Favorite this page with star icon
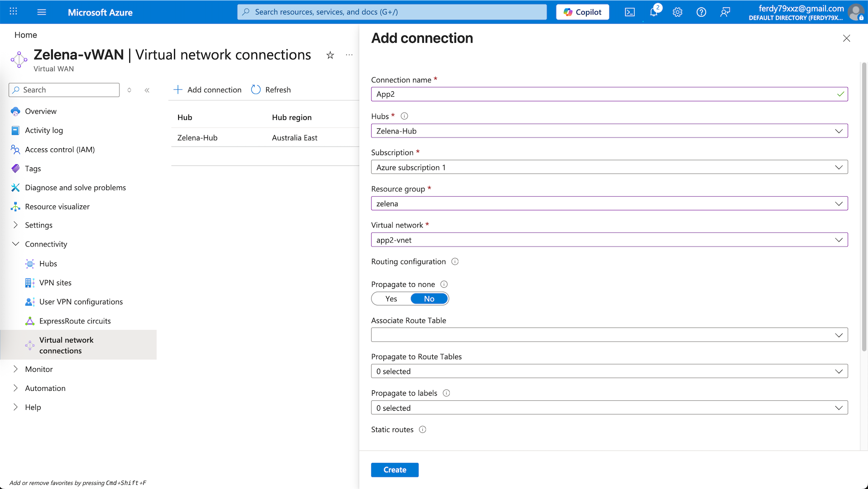The image size is (868, 489). 330,55
